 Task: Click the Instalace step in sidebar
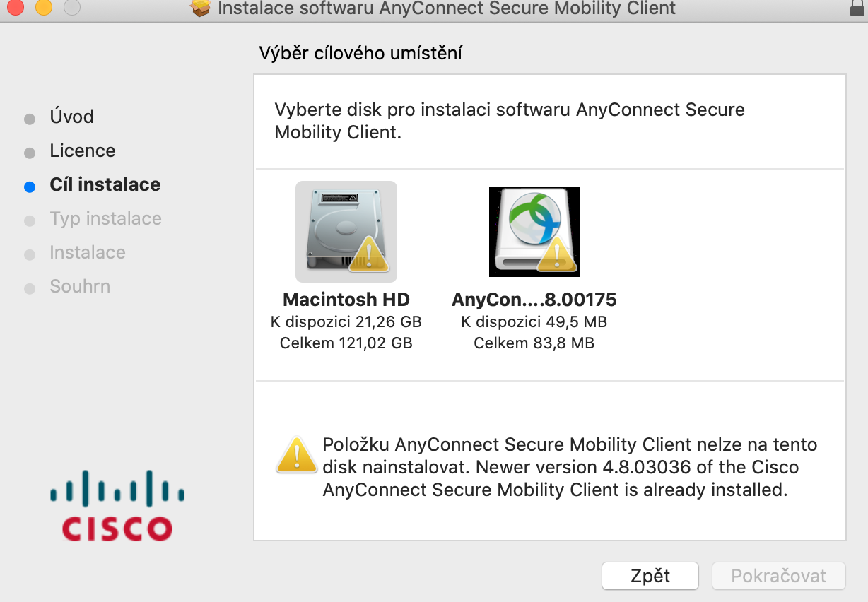87,252
